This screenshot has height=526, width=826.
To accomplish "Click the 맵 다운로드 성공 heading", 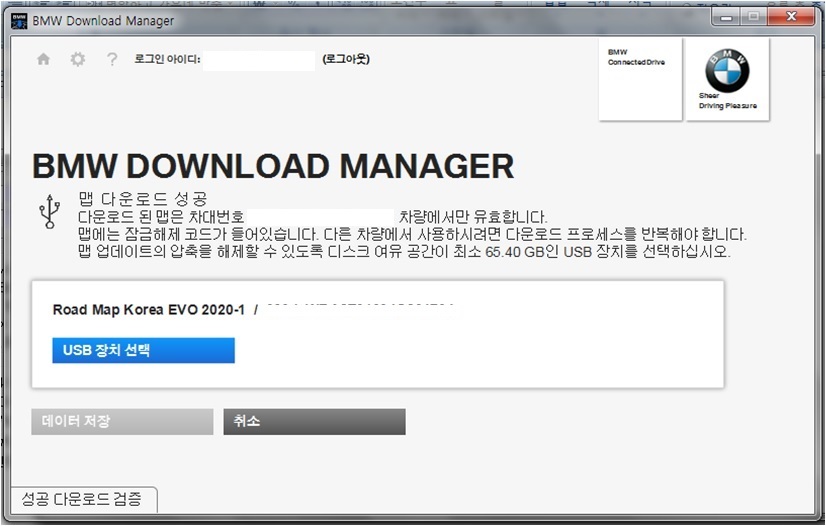I will [x=143, y=199].
